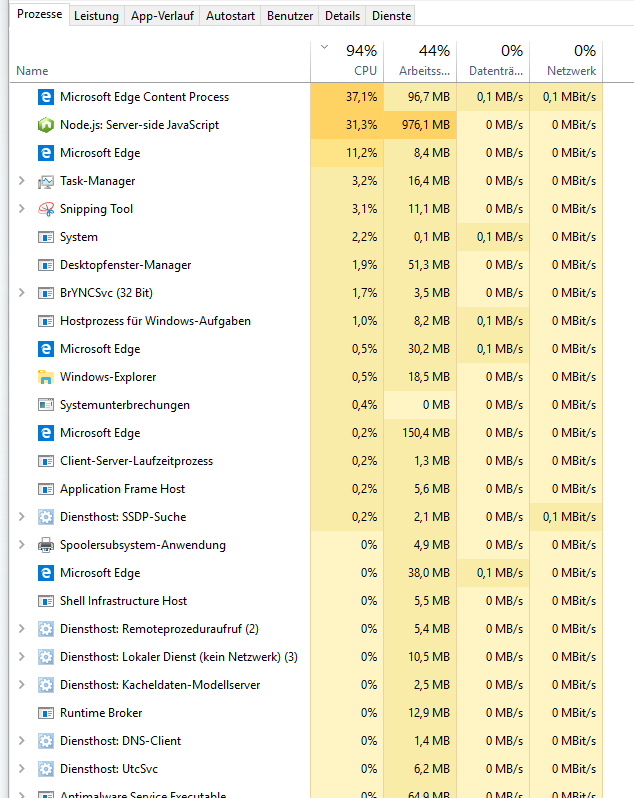Image resolution: width=634 pixels, height=798 pixels.
Task: Expand the Task-Manager process group
Action: coord(21,181)
